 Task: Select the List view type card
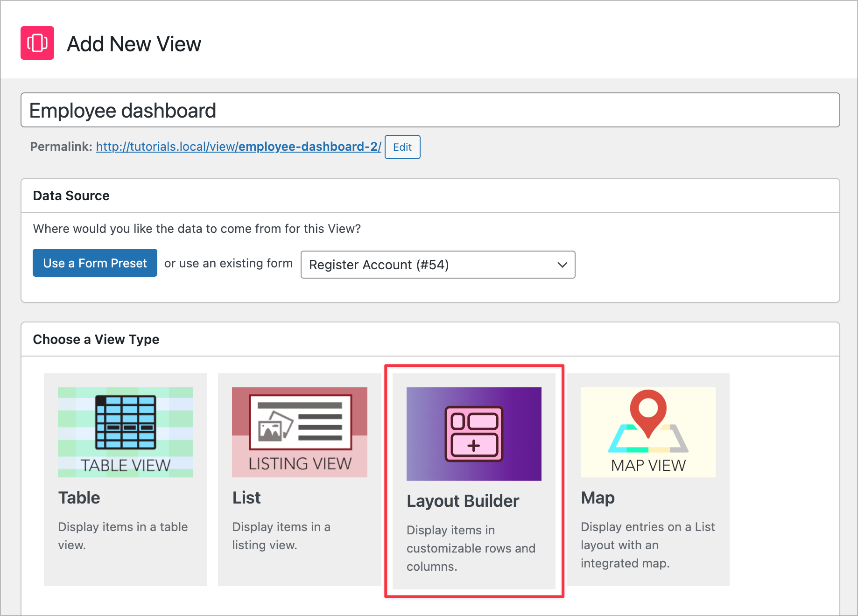click(x=299, y=478)
